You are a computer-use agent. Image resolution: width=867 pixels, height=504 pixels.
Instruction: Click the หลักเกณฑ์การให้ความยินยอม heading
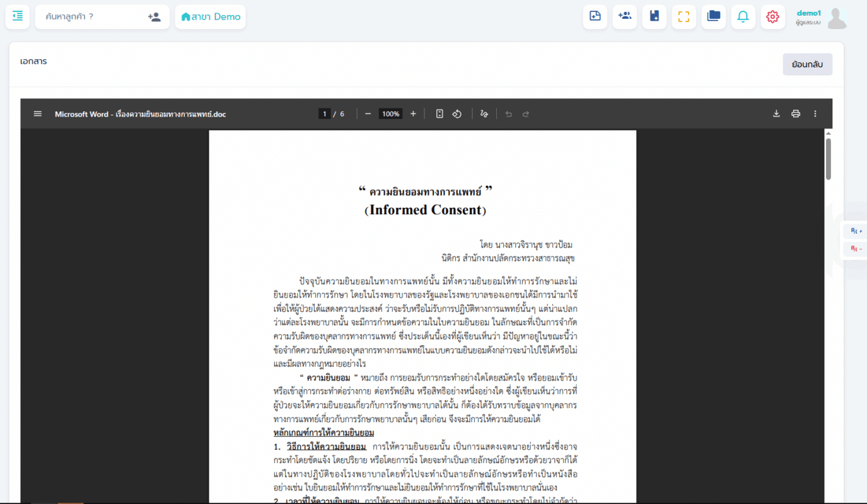coord(323,432)
